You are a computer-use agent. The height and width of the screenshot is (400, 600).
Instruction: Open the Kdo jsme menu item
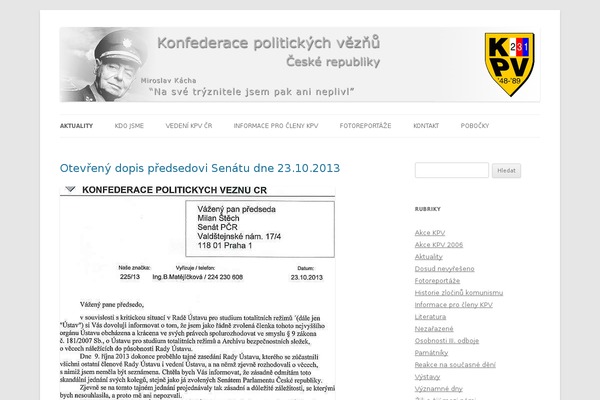[x=128, y=126]
